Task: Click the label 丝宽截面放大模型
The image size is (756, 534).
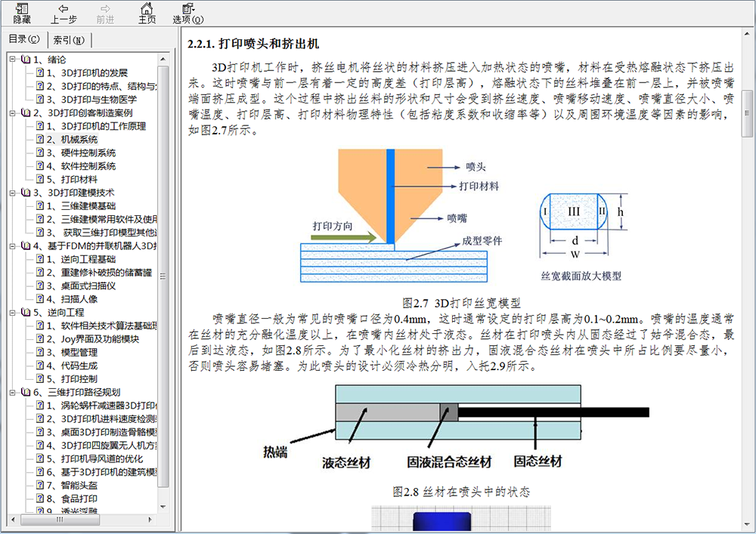Action: (581, 276)
